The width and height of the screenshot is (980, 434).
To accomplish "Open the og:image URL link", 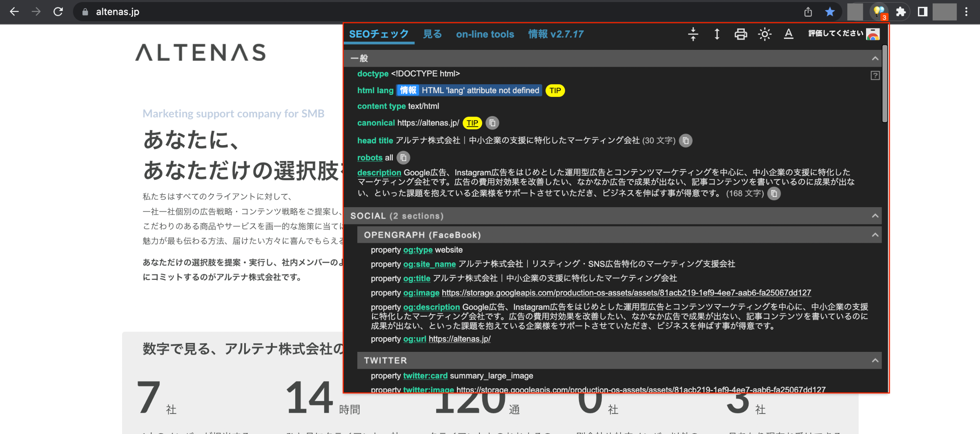I will tap(626, 293).
